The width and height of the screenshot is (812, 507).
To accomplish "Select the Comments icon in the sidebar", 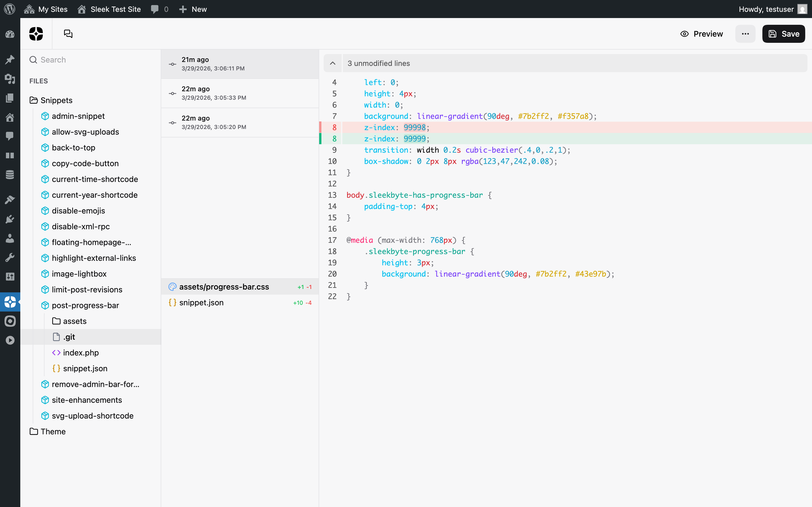I will tap(10, 136).
